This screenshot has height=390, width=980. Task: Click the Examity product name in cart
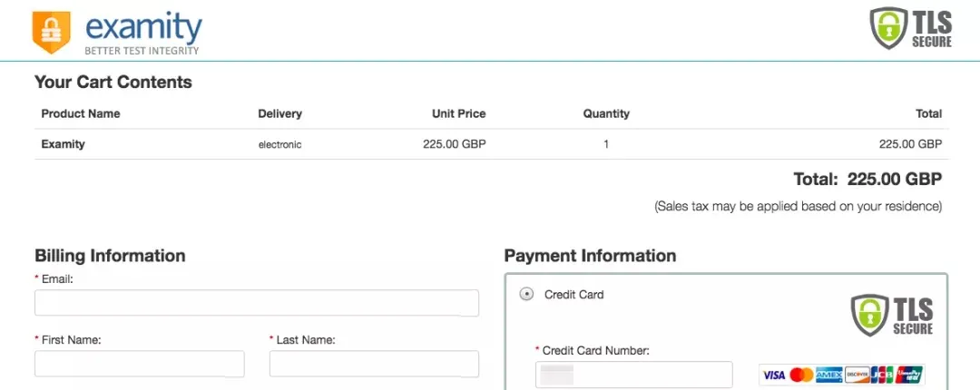pyautogui.click(x=63, y=144)
